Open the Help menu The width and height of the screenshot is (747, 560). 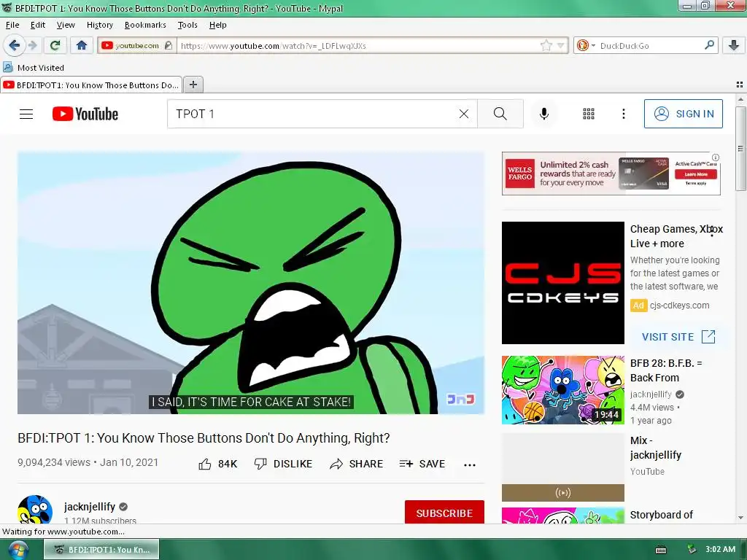tap(217, 25)
